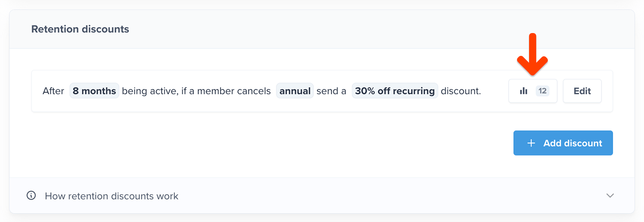Select the 8 months pill
644x222 pixels.
[x=94, y=91]
